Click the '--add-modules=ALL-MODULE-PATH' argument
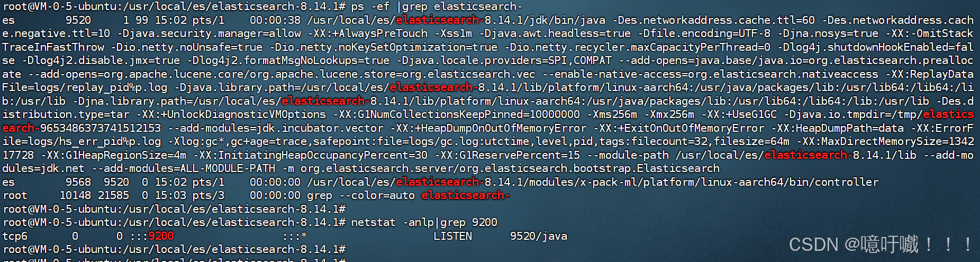This screenshot has width=980, height=262. click(183, 169)
